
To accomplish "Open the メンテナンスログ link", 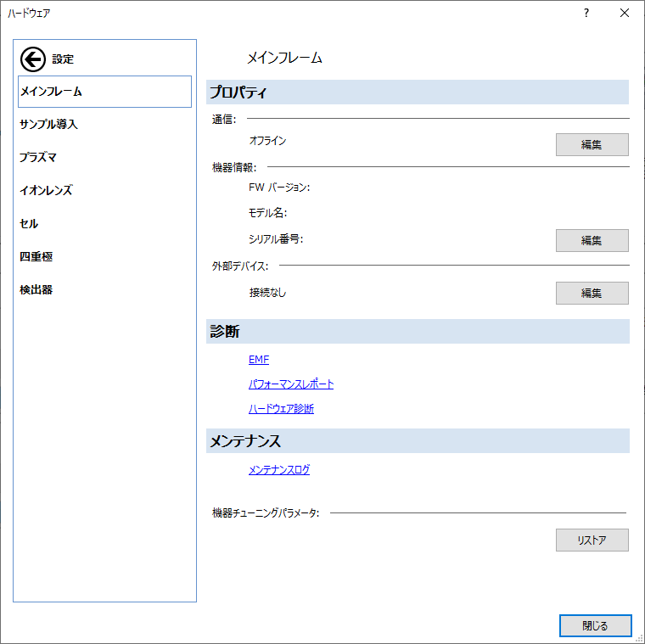I will click(x=279, y=469).
